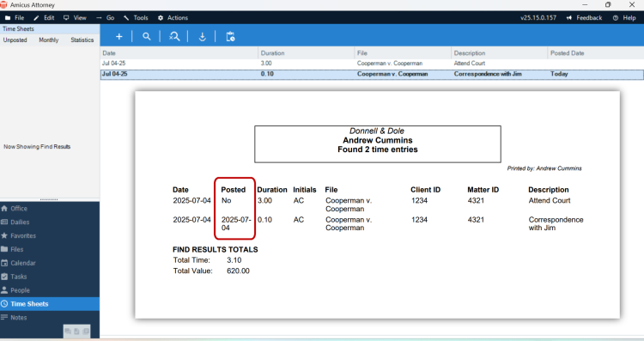Click the Time Sheets panel header
The image size is (644, 341).
pos(50,28)
